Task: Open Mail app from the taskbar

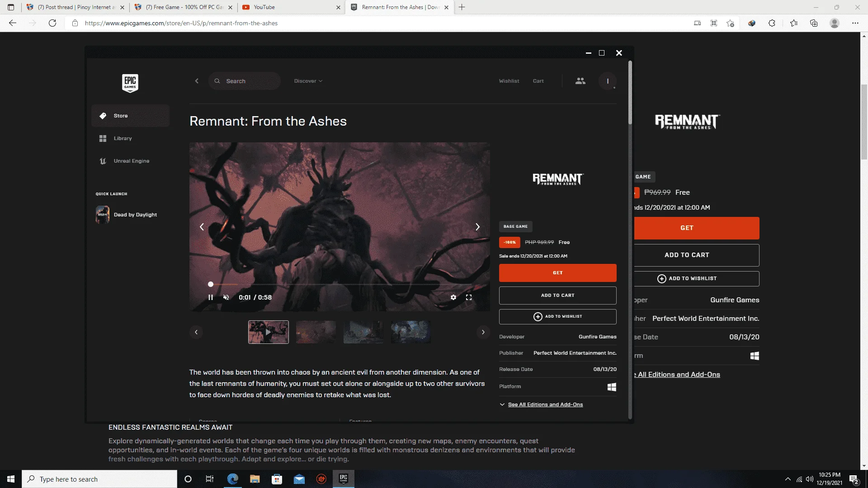Action: [299, 479]
